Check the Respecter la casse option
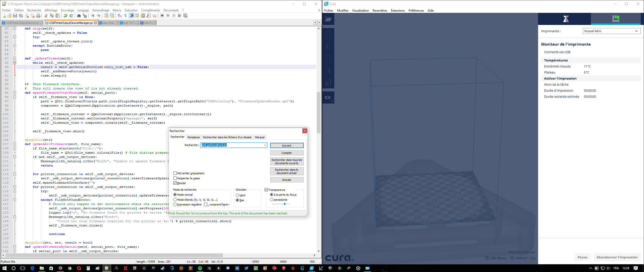The image size is (644, 272). 175,178
